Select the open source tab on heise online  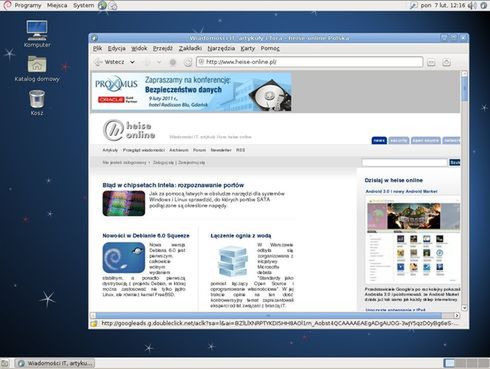426,141
